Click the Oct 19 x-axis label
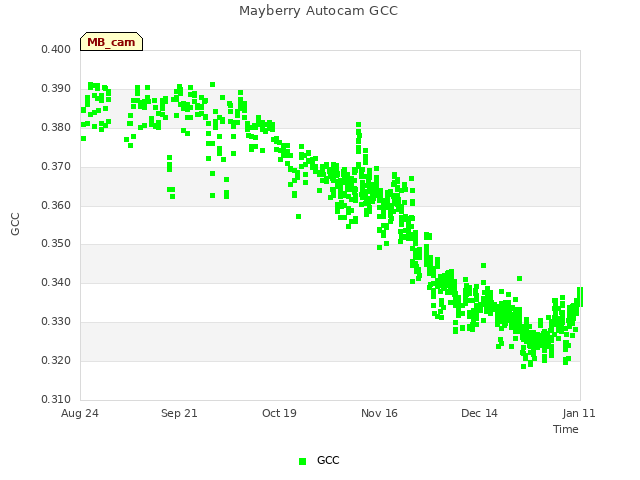Image resolution: width=640 pixels, height=480 pixels. 279,413
